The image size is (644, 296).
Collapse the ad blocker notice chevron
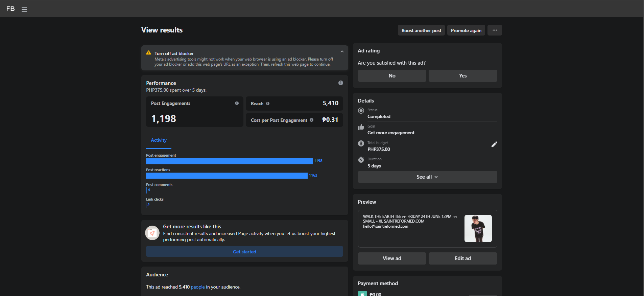(342, 51)
